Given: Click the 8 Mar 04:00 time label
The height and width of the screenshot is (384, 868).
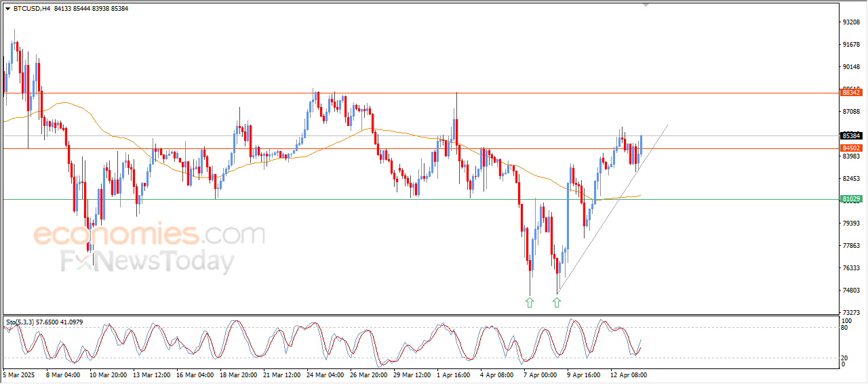Looking at the screenshot, I should coord(63,375).
